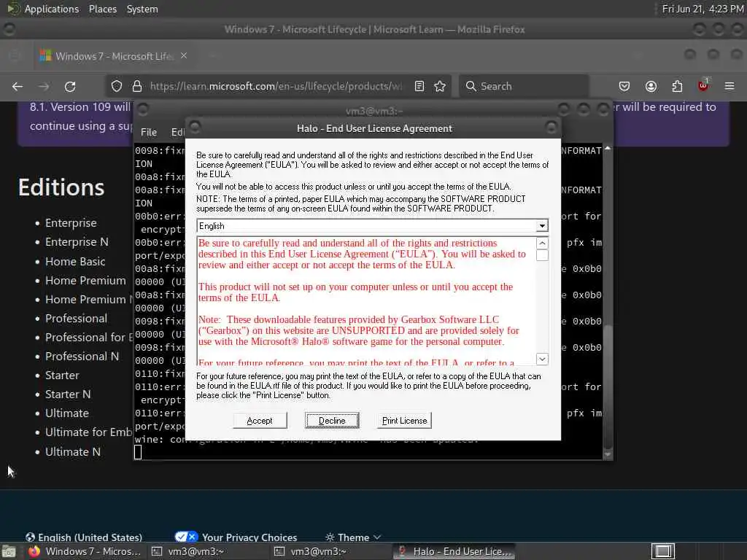Screen dimensions: 747x560
Task: Click the terminal window scrollbar down arrow
Action: (x=608, y=455)
